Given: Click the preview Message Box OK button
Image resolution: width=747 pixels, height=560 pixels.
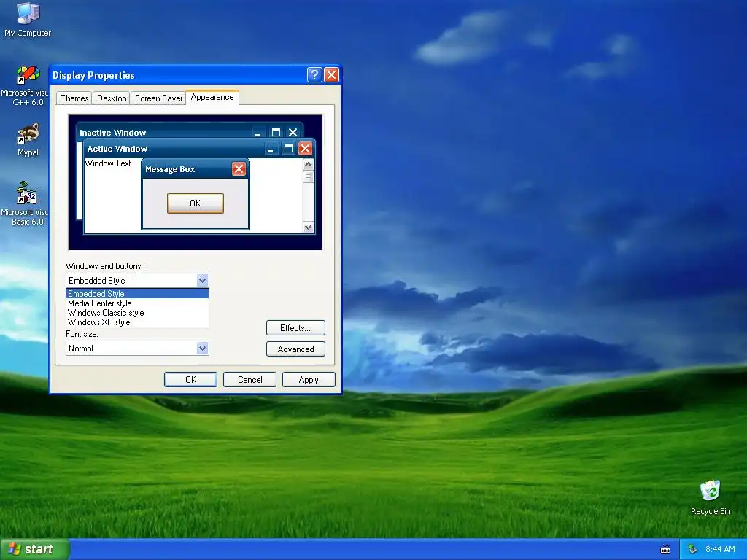Looking at the screenshot, I should (196, 203).
